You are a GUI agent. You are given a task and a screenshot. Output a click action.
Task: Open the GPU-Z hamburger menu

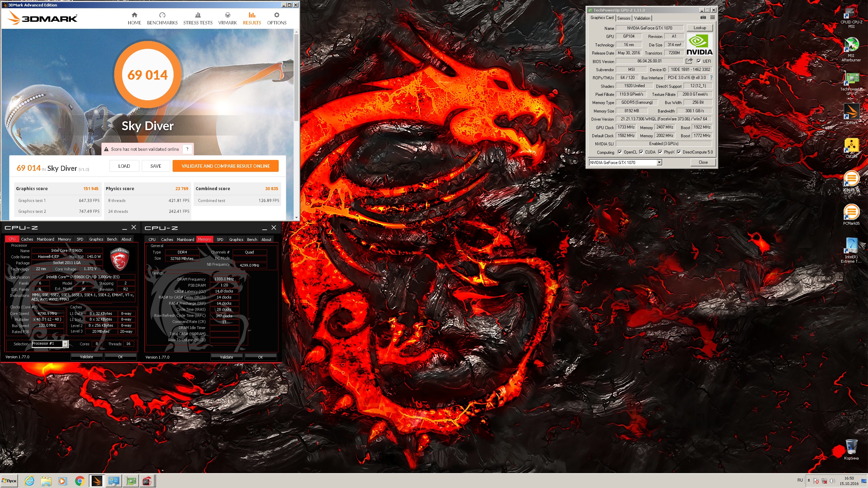[x=712, y=18]
